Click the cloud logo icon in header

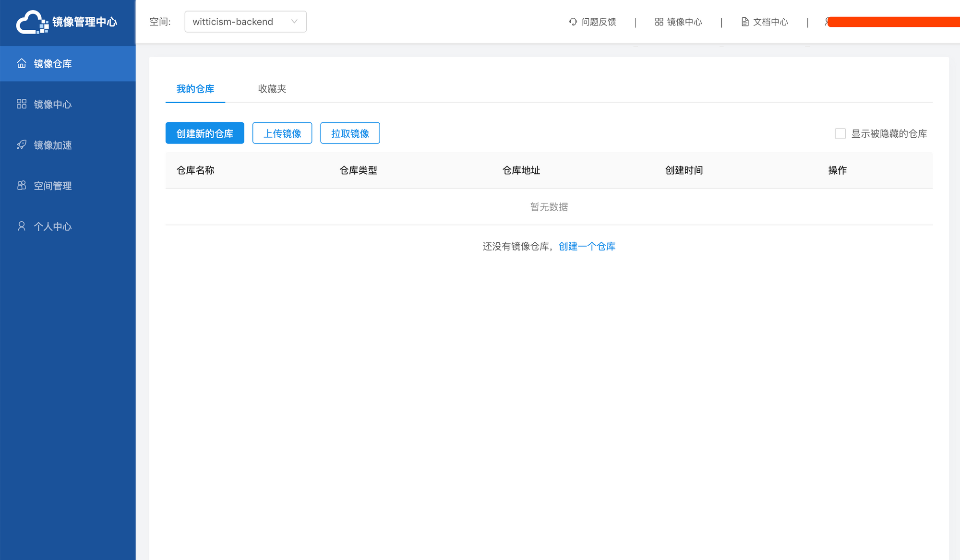tap(31, 22)
